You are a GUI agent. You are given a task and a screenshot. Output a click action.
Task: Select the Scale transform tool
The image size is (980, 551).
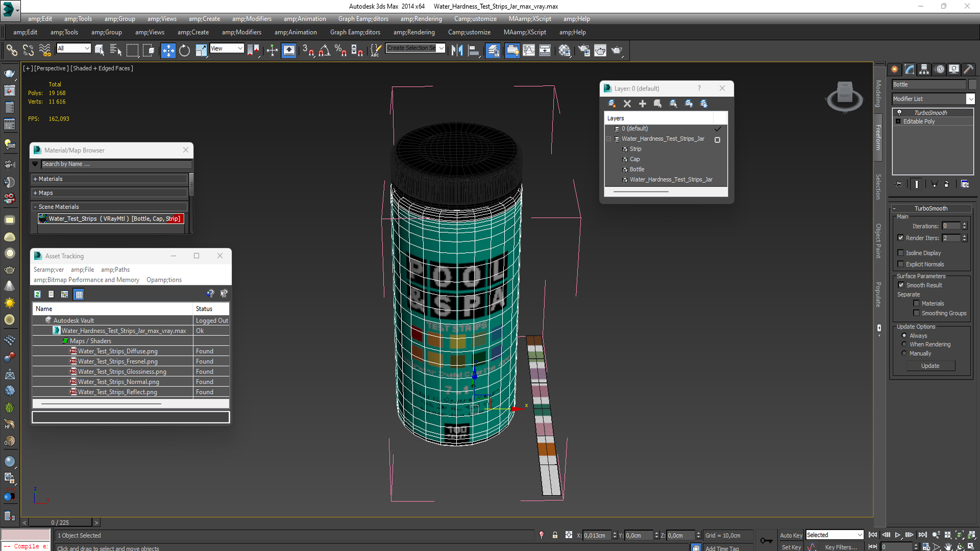pos(201,51)
